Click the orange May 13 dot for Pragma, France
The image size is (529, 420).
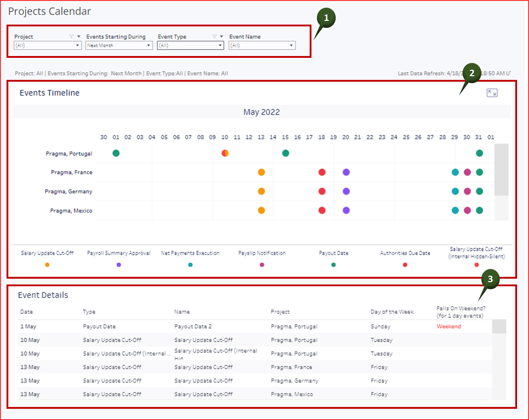261,172
